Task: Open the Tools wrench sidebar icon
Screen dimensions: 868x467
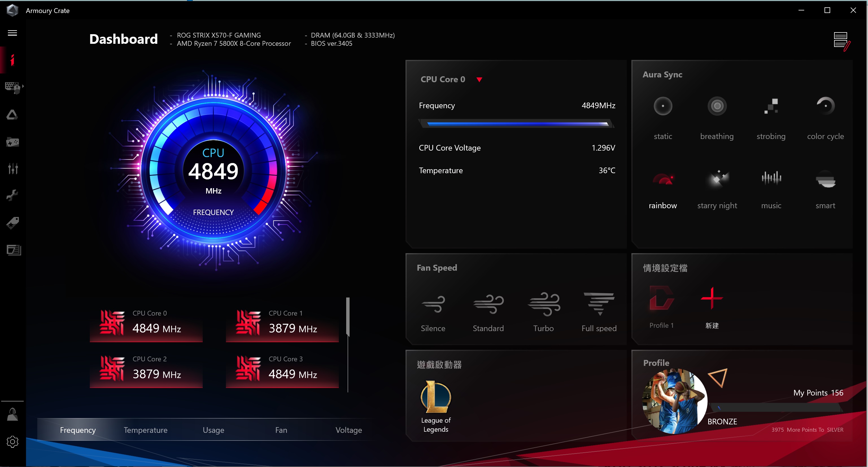Action: [x=12, y=196]
